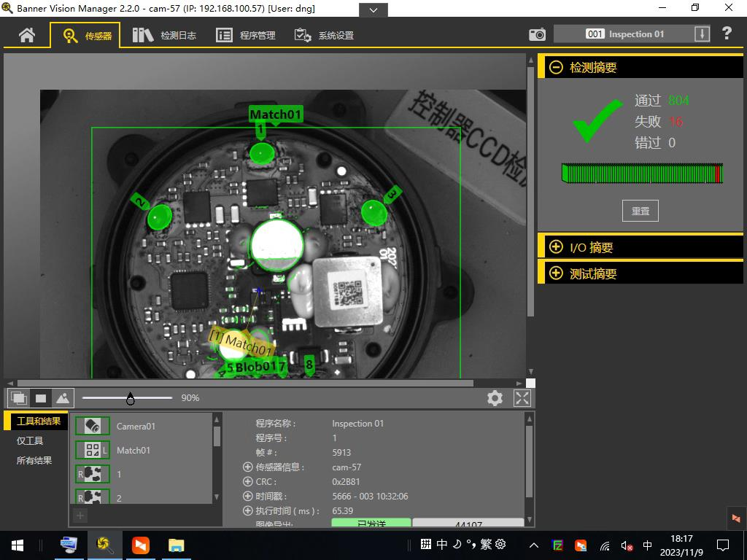Click the 重置 button
The height and width of the screenshot is (560, 747).
[640, 211]
